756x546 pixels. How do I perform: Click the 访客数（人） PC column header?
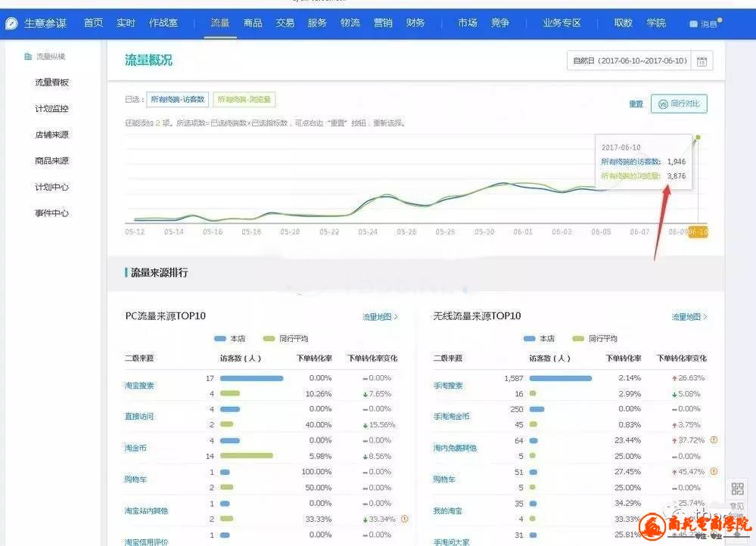(x=241, y=358)
